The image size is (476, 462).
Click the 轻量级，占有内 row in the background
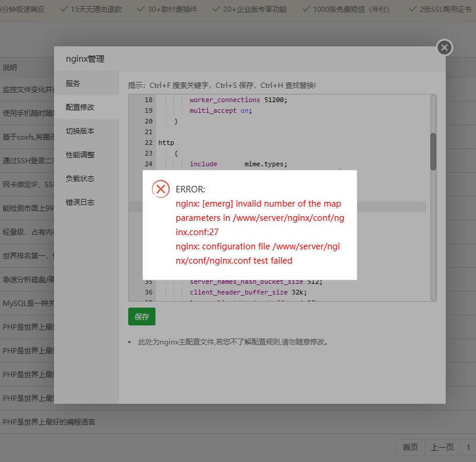[x=28, y=232]
